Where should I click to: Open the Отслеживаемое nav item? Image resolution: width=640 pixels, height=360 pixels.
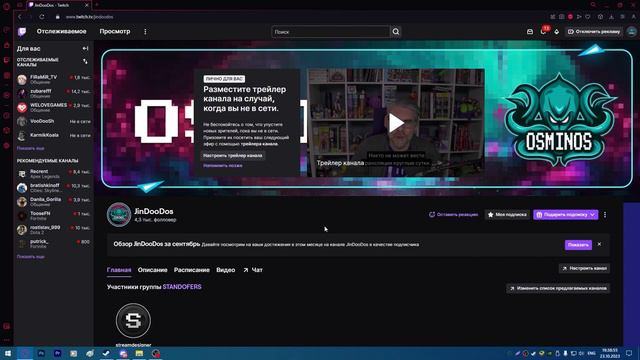61,31
